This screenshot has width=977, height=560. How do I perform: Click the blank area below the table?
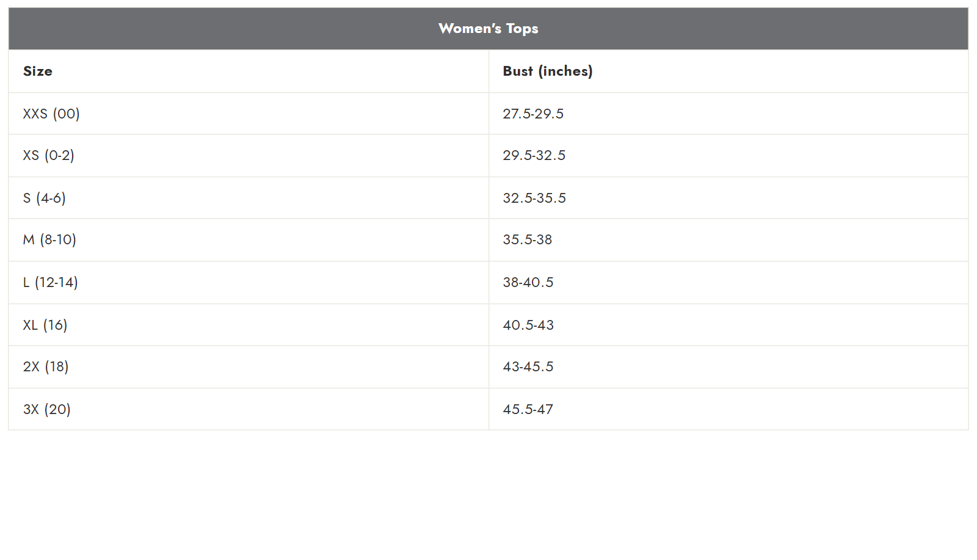click(x=488, y=495)
